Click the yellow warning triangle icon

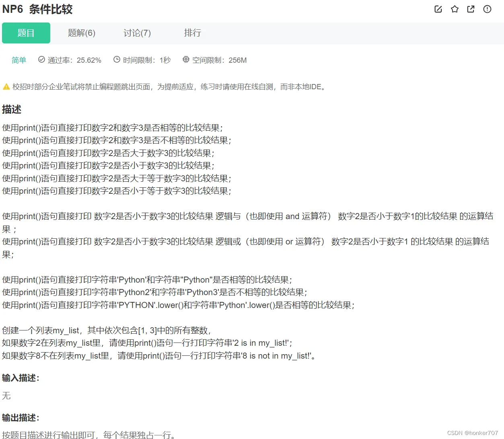pos(6,86)
